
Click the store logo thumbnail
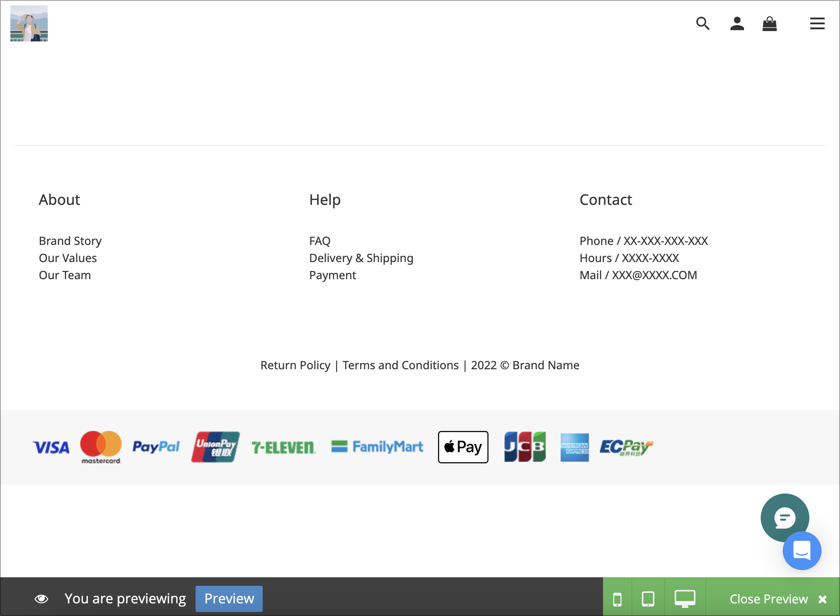coord(29,23)
